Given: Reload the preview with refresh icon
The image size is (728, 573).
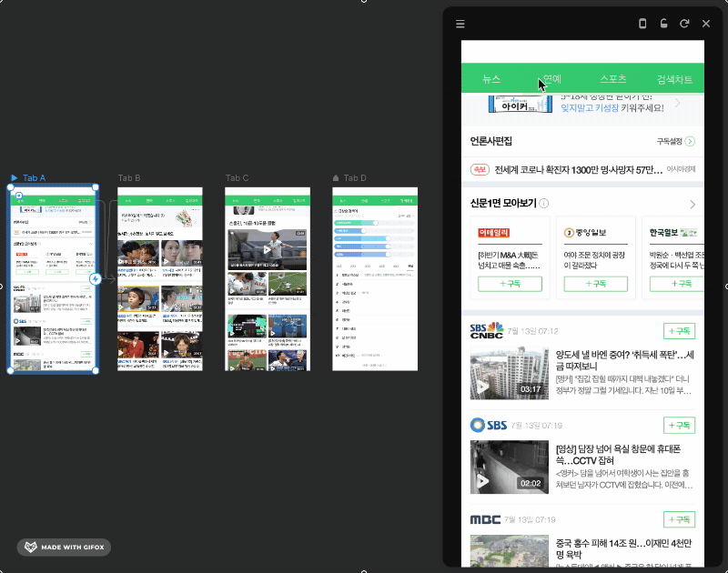Looking at the screenshot, I should pyautogui.click(x=684, y=24).
